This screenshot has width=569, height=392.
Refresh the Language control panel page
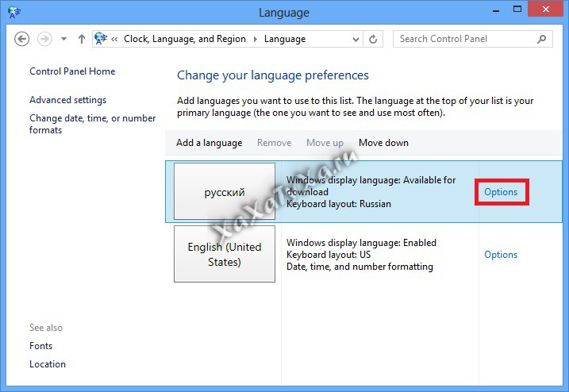click(x=373, y=39)
